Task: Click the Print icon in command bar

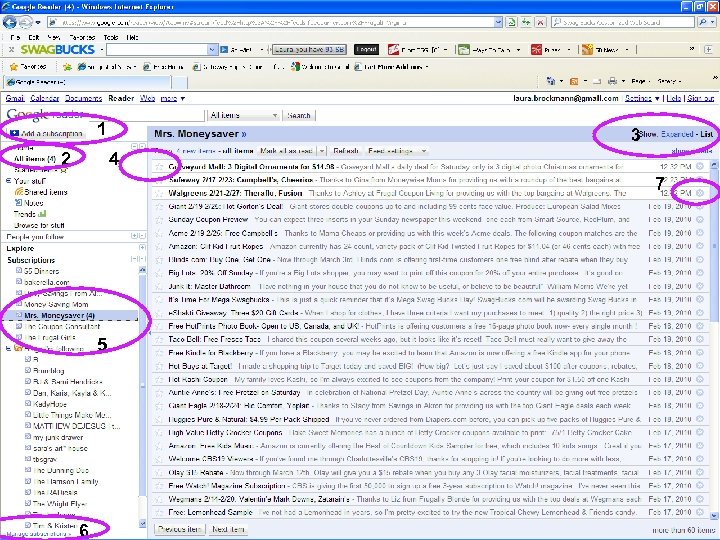Action: point(612,81)
